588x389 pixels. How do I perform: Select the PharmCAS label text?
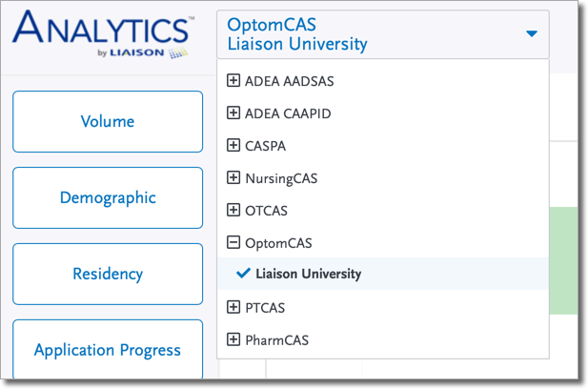coord(276,340)
